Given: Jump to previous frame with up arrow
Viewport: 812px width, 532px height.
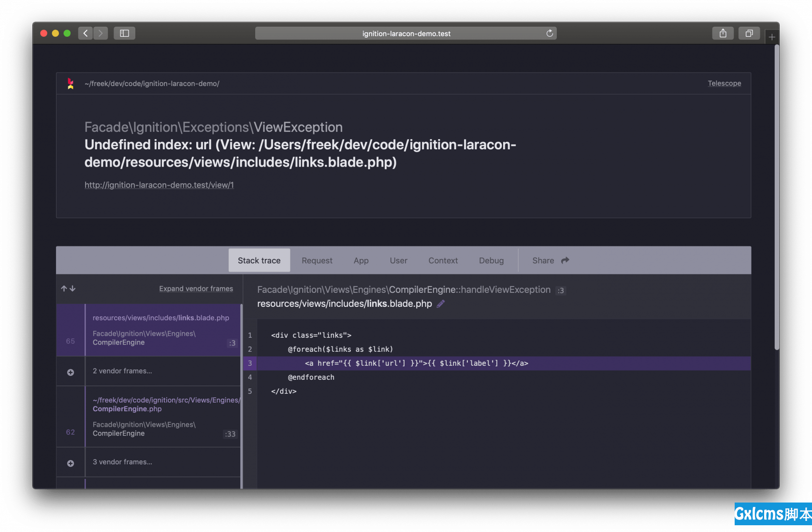Looking at the screenshot, I should pos(64,288).
